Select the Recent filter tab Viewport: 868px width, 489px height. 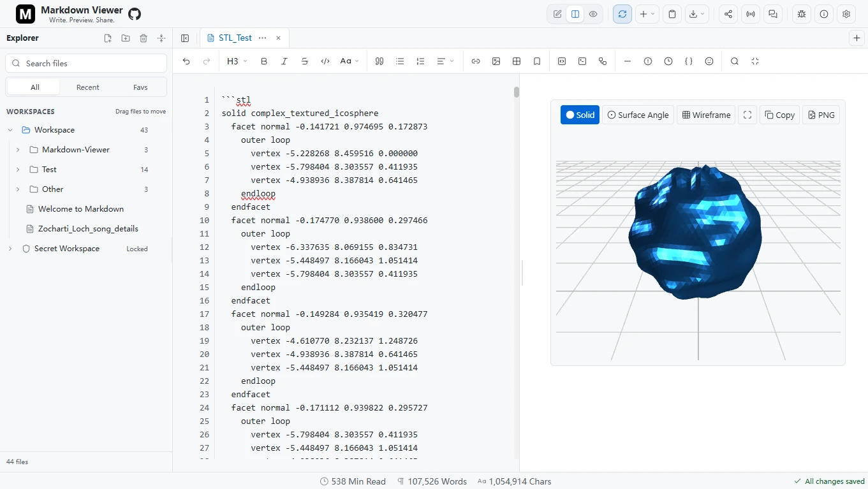(x=87, y=87)
